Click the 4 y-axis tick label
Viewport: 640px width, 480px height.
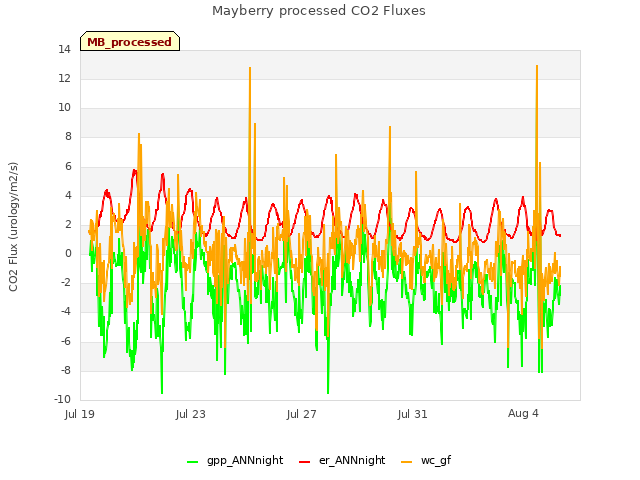coord(68,195)
